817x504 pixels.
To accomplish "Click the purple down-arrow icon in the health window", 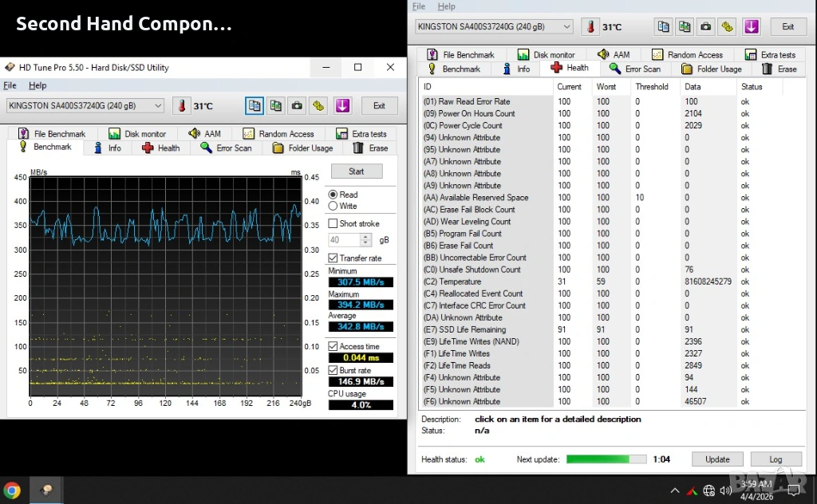I will (752, 26).
